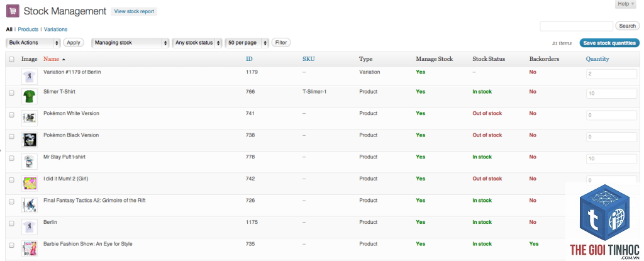The height and width of the screenshot is (261, 644).
Task: Toggle the select-all checkbox in table header
Action: point(11,59)
